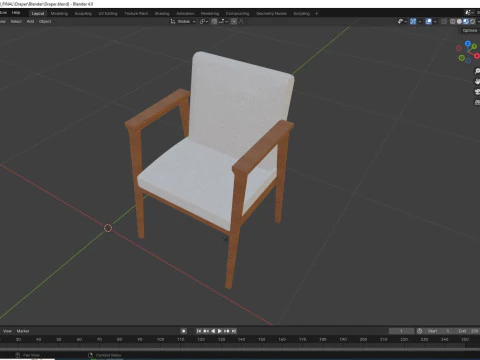The height and width of the screenshot is (360, 480).
Task: Click the negative X axis gizmo circle
Action: click(459, 48)
